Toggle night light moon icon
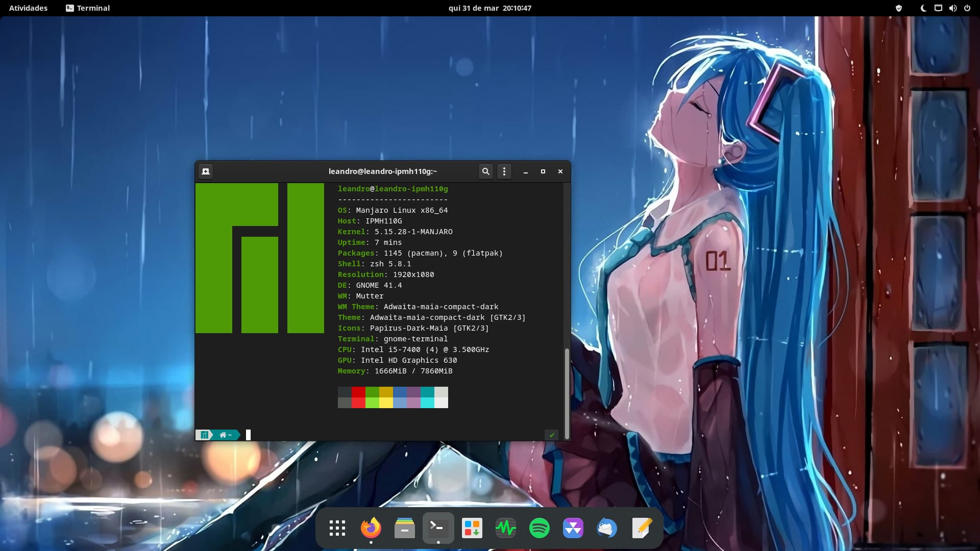Viewport: 980px width, 551px height. pyautogui.click(x=923, y=8)
